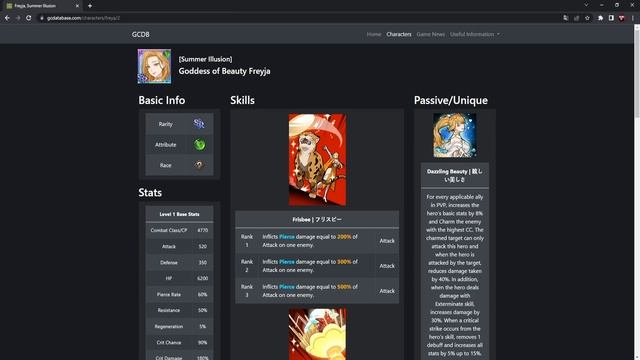
Task: Click the browser forward arrow
Action: (18, 18)
